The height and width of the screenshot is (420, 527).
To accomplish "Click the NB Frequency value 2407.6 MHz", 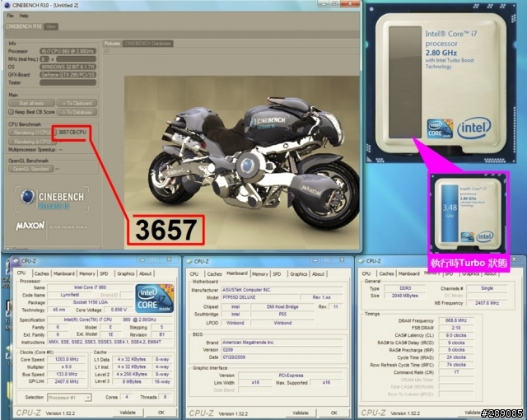I will tap(487, 303).
